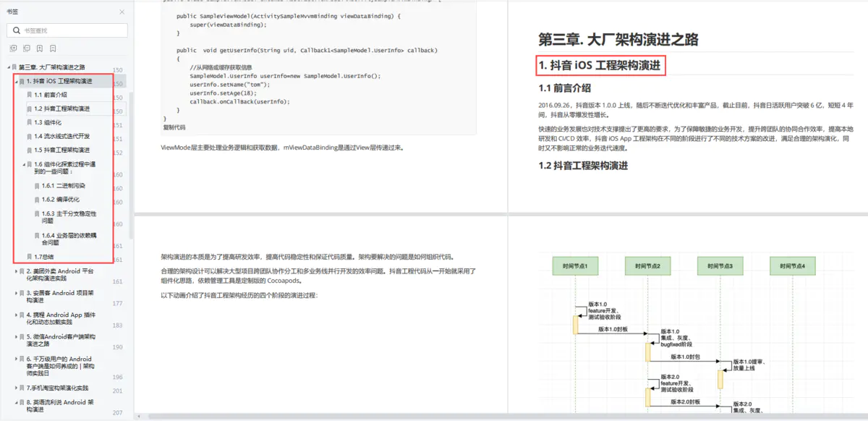Viewport: 868px width, 421px height.
Task: Click the third bookmark toolbar icon
Action: 40,48
